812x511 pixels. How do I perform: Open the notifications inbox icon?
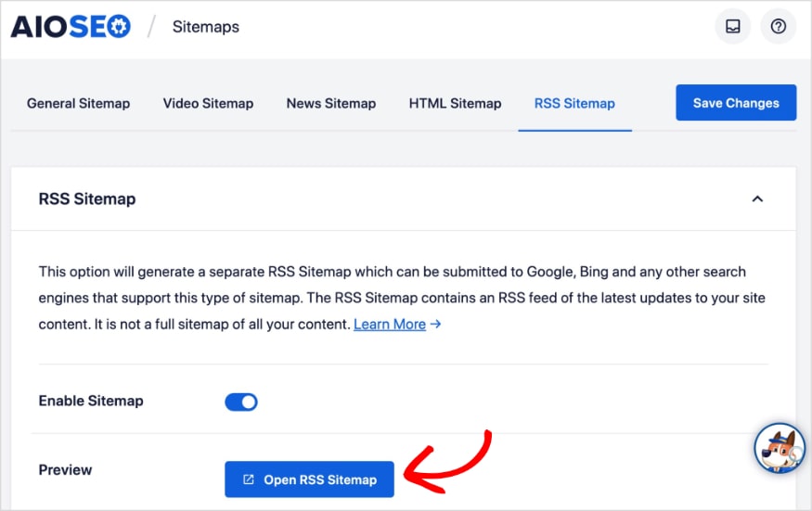[732, 26]
